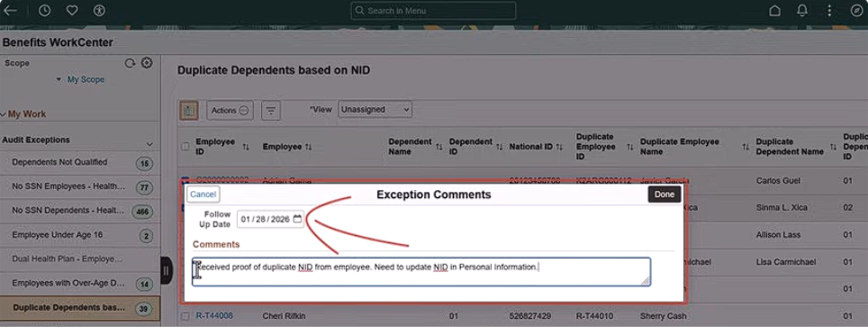Refresh the Scope section
The height and width of the screenshot is (327, 868).
coord(130,63)
